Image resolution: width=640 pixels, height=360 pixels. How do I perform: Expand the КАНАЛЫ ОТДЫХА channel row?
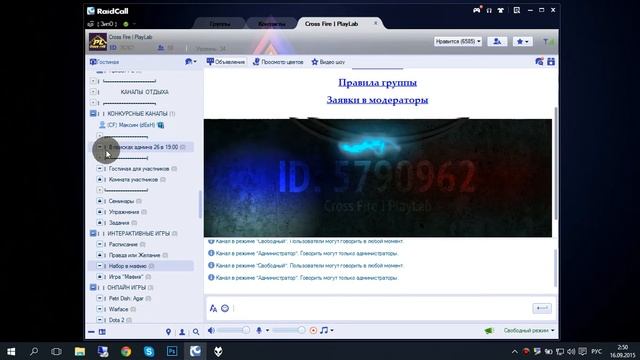[x=93, y=92]
